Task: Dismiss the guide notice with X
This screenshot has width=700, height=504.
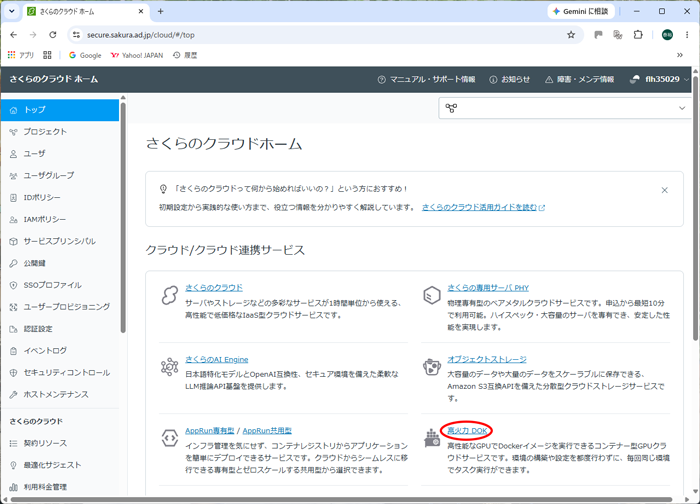Action: click(664, 190)
